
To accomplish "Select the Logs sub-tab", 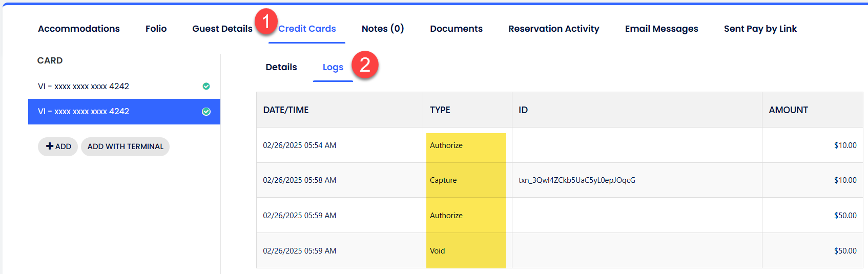I will (x=333, y=67).
